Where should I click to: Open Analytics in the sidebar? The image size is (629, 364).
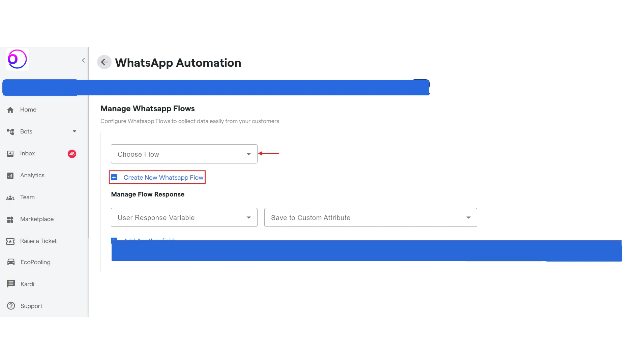(32, 175)
